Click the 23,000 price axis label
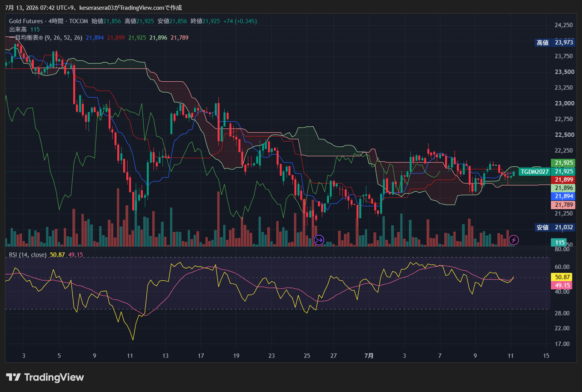Viewport: 582px width, 392px height. coord(564,104)
